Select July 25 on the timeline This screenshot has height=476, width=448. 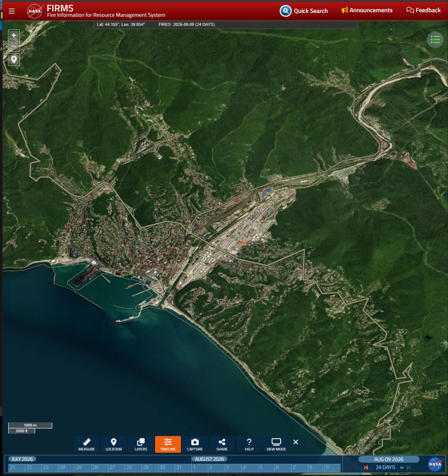83,468
